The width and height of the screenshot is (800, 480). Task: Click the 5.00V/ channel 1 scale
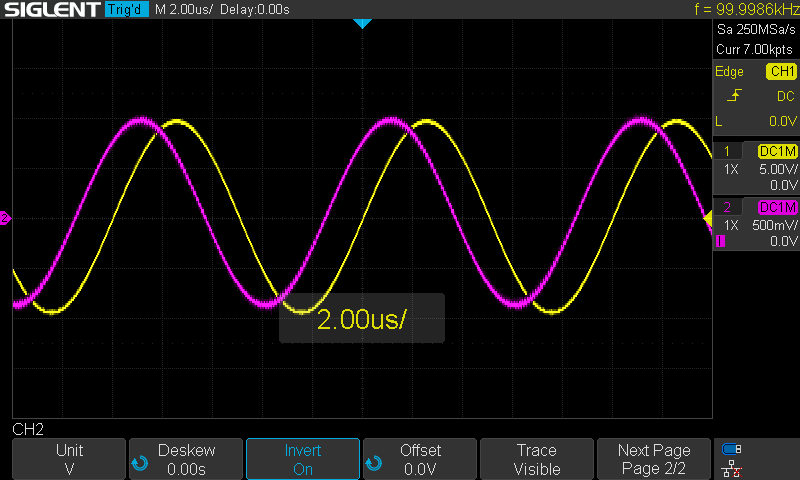778,169
